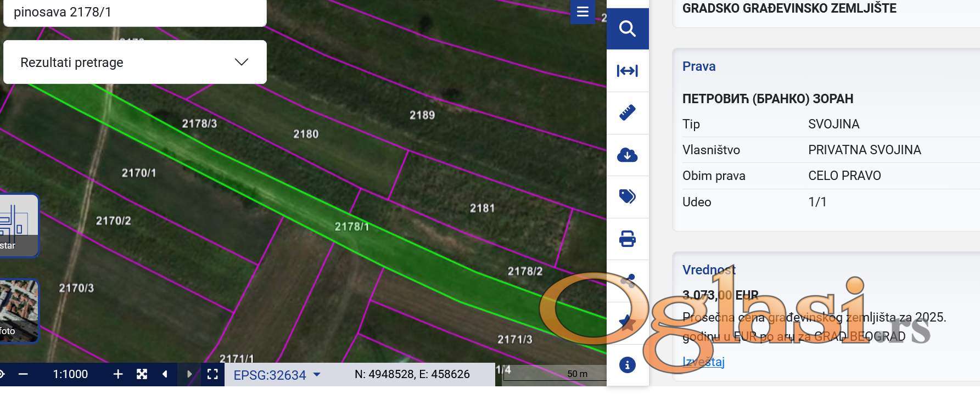The image size is (980, 394).
Task: Switch to the katastar basemap thumbnail
Action: 18,225
